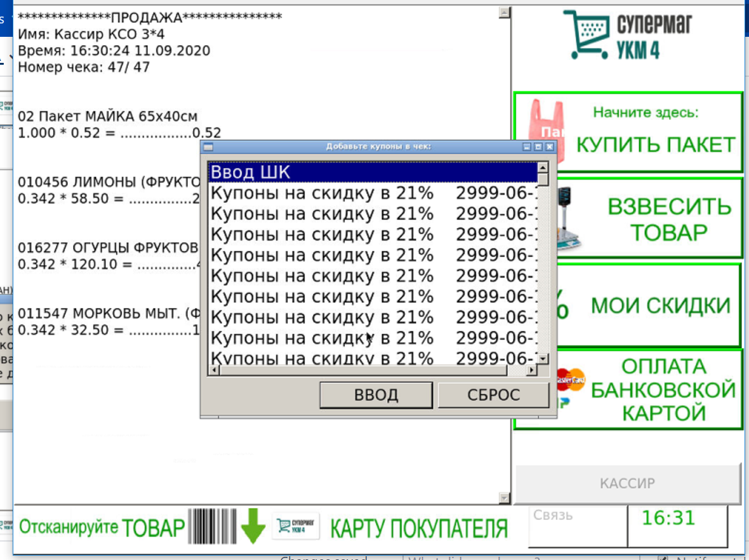
Task: Click the green down arrow icon
Action: coord(253,527)
